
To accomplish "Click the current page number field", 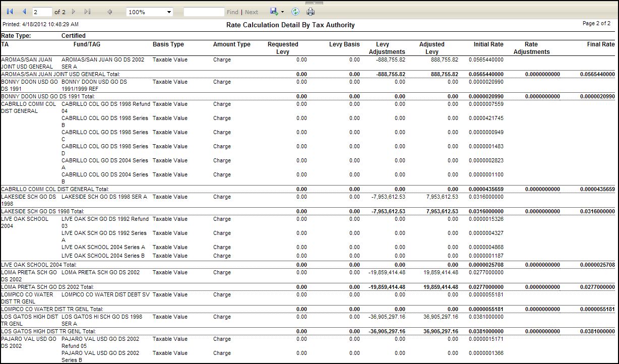I will 42,12.
